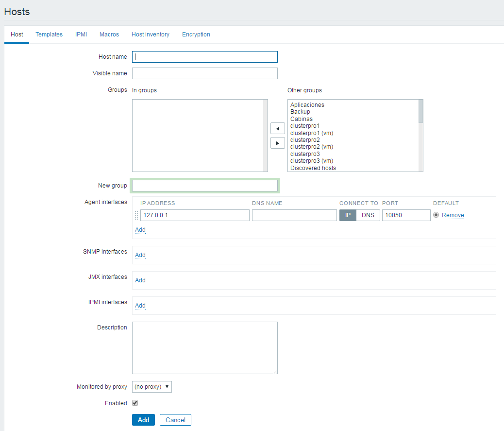
Task: Open the Encryption tab
Action: (196, 34)
